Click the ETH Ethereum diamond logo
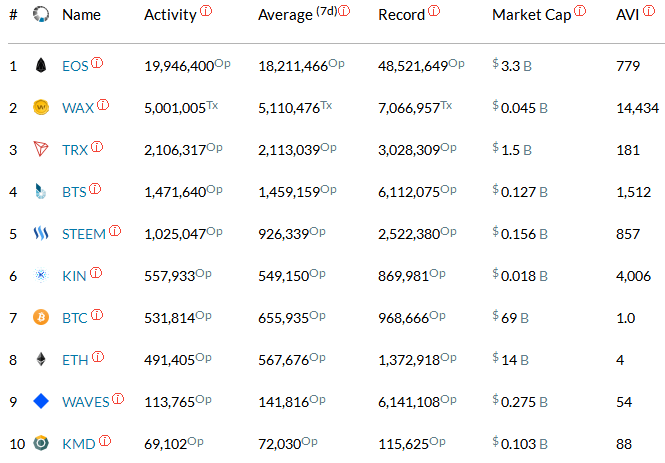665x463 pixels. [x=41, y=359]
